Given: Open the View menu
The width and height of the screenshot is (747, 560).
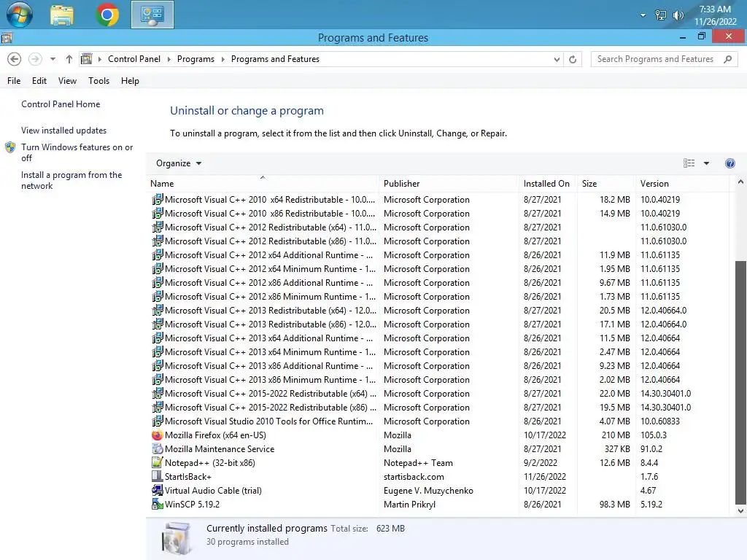Looking at the screenshot, I should 67,81.
